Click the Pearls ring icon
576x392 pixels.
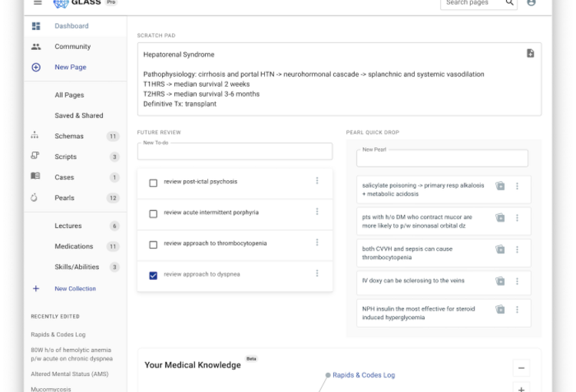[x=34, y=197]
